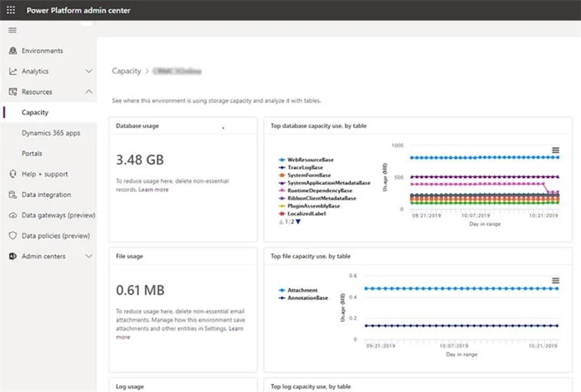
Task: Click the Data policies shield icon
Action: [x=13, y=236]
